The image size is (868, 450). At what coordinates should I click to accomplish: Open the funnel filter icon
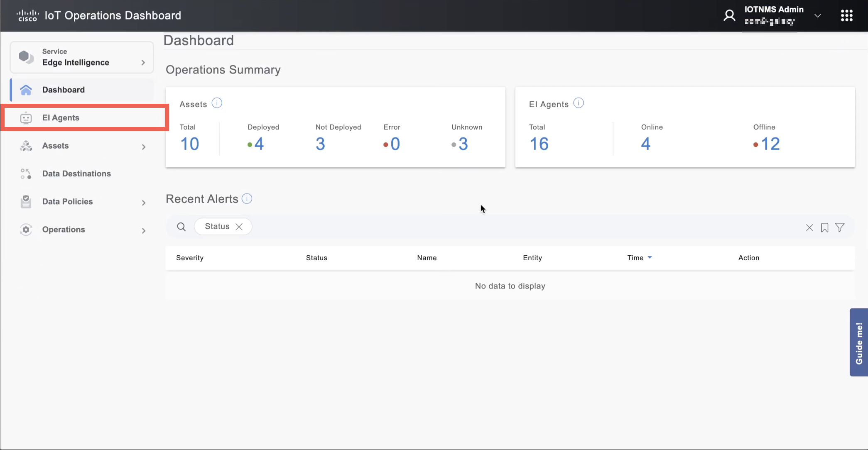pyautogui.click(x=840, y=227)
